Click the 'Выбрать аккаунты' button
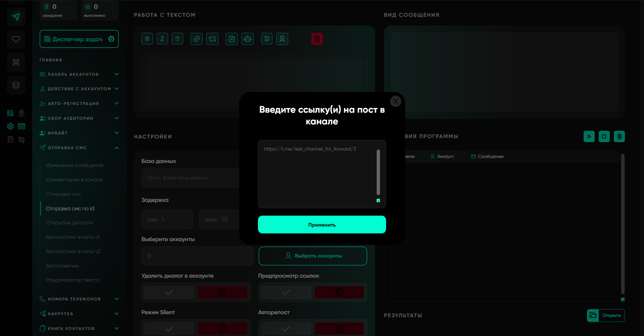 click(x=313, y=256)
